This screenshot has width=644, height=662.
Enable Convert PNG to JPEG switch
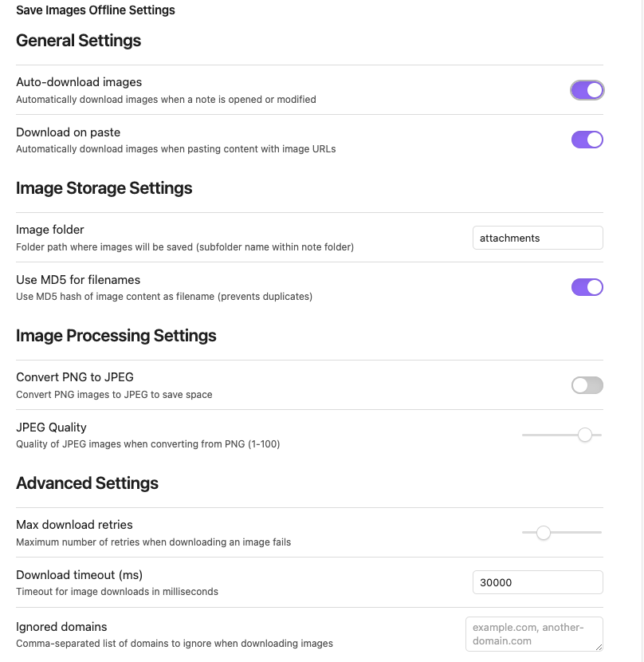pos(587,385)
